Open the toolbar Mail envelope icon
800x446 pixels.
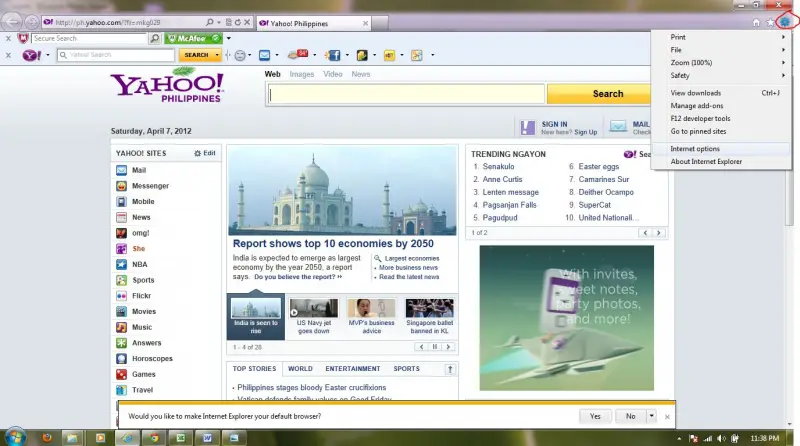[264, 55]
